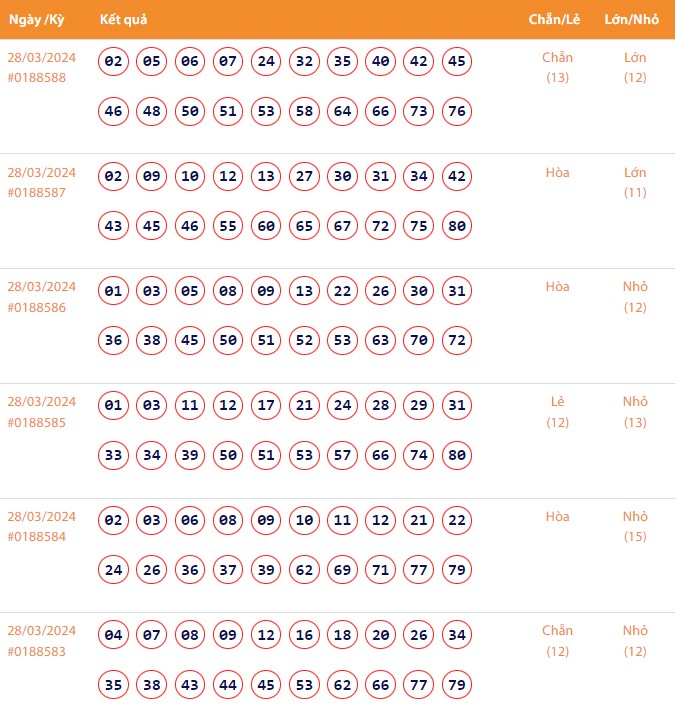Select ball 63 in draw #0188586

point(381,341)
